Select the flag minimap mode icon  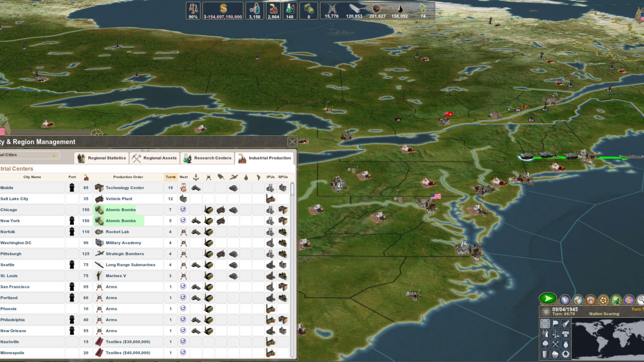tap(555, 323)
